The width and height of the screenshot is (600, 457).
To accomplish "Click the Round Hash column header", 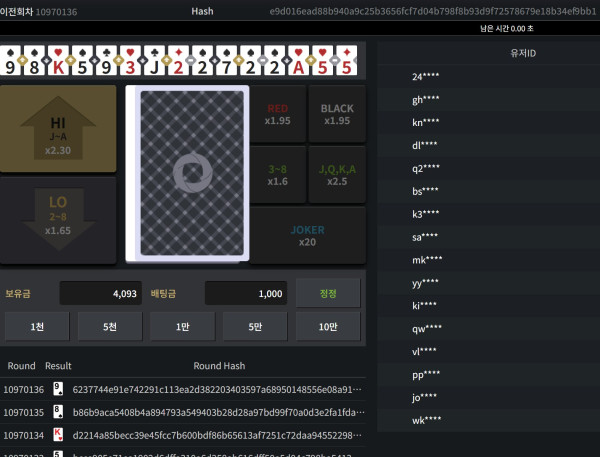I will click(x=219, y=366).
